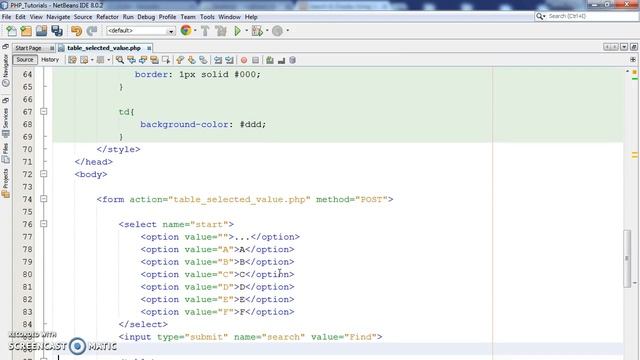
Task: Undo the last edit
Action: click(x=76, y=31)
